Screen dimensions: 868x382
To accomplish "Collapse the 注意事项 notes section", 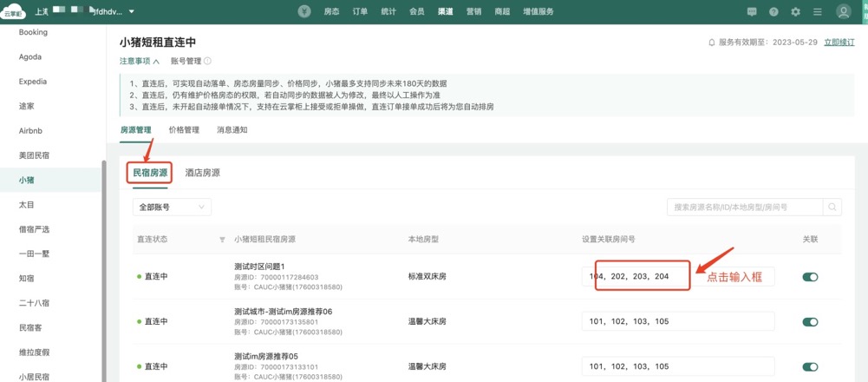I will tap(140, 62).
